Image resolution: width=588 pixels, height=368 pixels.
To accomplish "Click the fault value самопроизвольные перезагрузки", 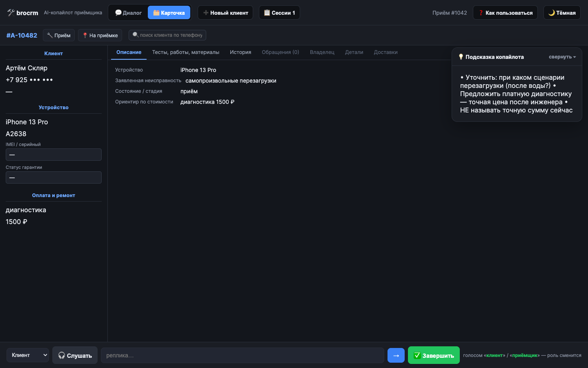I will point(231,81).
